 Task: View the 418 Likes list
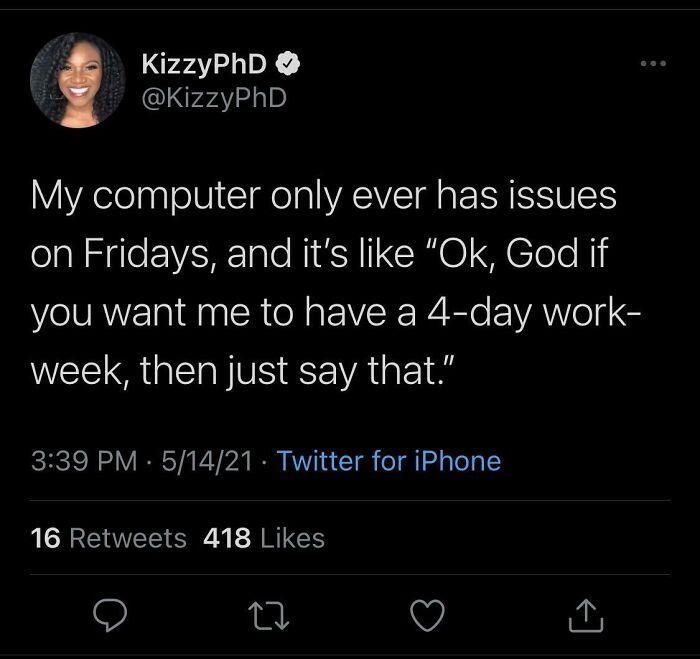(264, 538)
